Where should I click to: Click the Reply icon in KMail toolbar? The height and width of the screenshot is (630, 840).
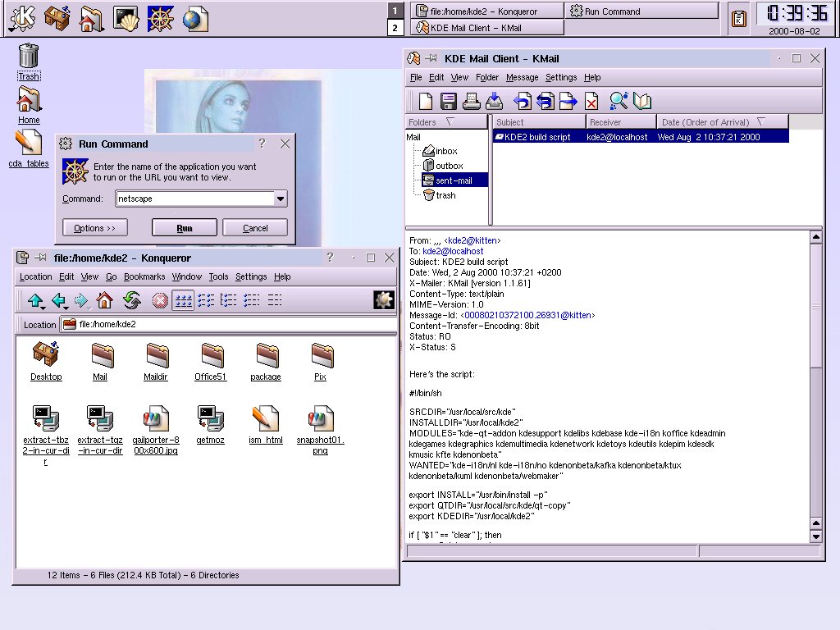[522, 101]
